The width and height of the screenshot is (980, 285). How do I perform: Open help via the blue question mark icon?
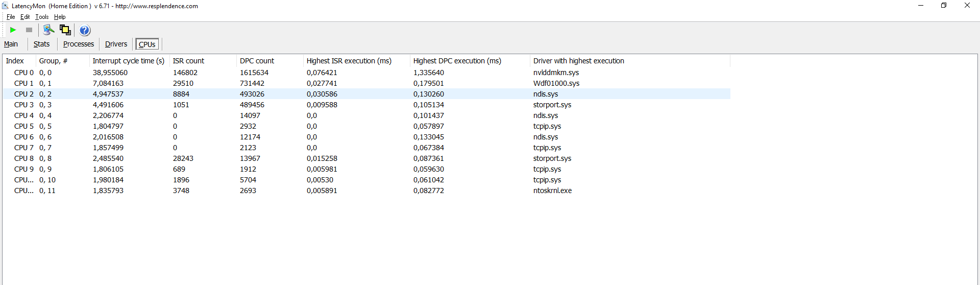click(x=85, y=30)
